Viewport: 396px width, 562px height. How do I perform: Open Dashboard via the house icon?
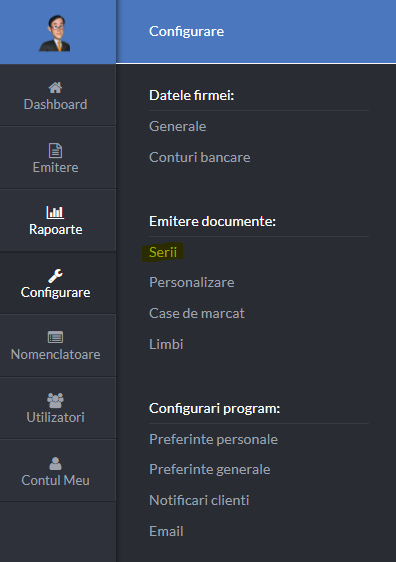(55, 87)
